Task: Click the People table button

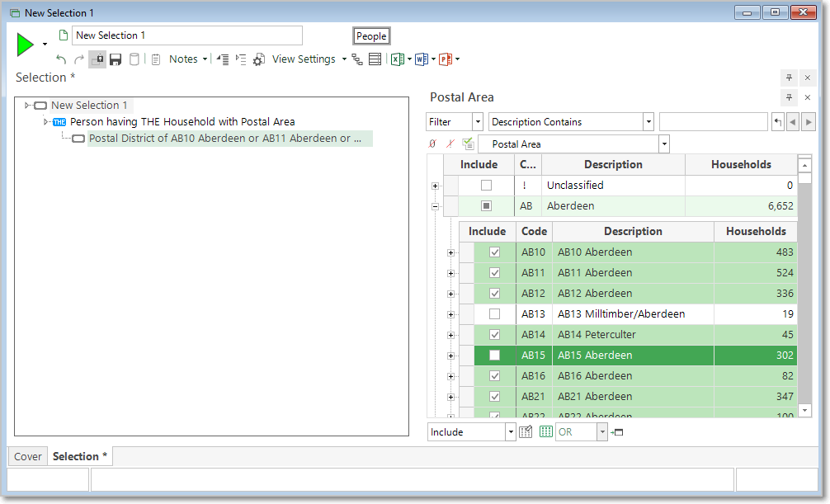Action: (371, 36)
